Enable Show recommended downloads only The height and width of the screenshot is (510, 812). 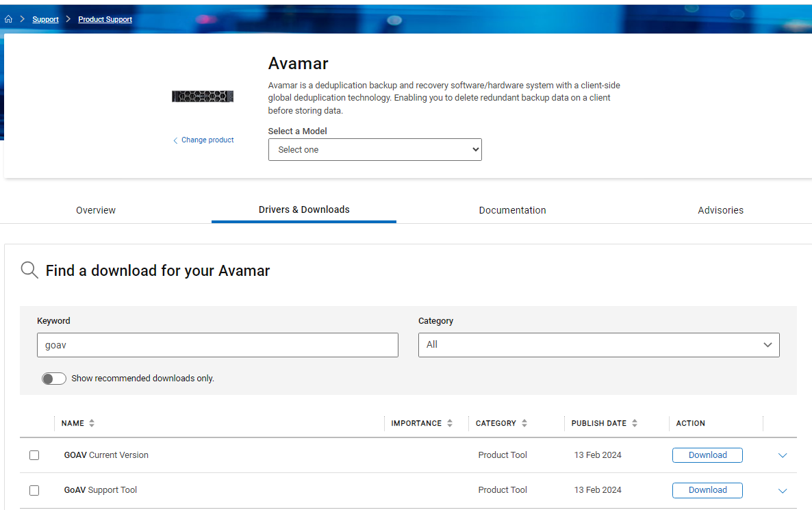53,378
